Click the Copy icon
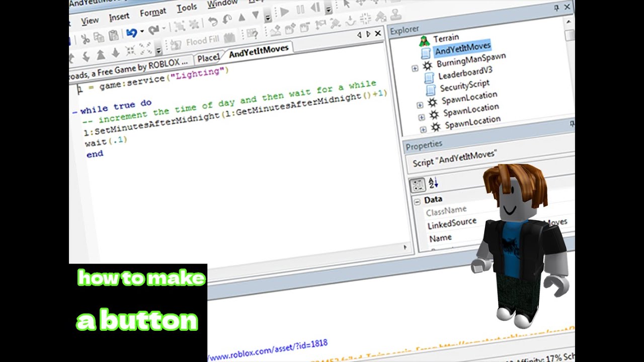Image resolution: width=644 pixels, height=362 pixels. tap(99, 37)
